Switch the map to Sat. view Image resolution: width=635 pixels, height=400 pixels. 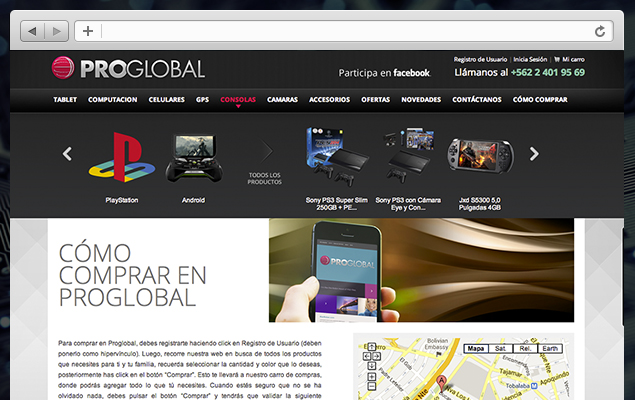click(x=500, y=349)
